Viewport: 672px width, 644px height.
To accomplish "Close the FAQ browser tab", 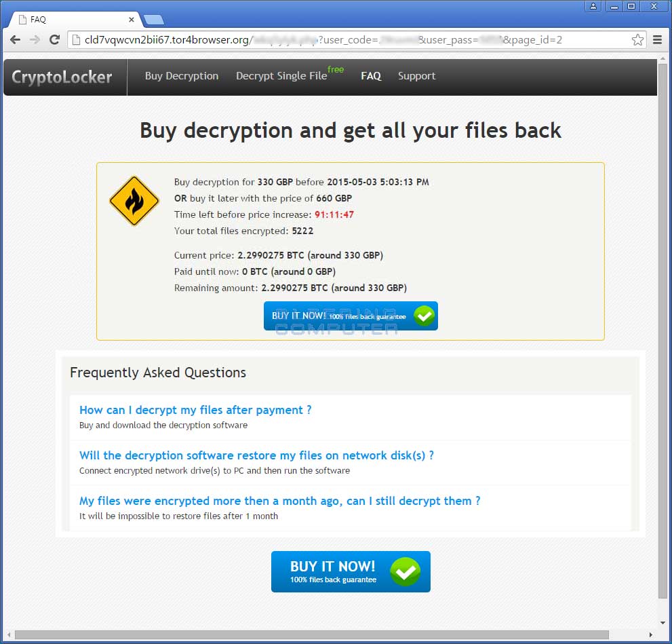I will [132, 19].
